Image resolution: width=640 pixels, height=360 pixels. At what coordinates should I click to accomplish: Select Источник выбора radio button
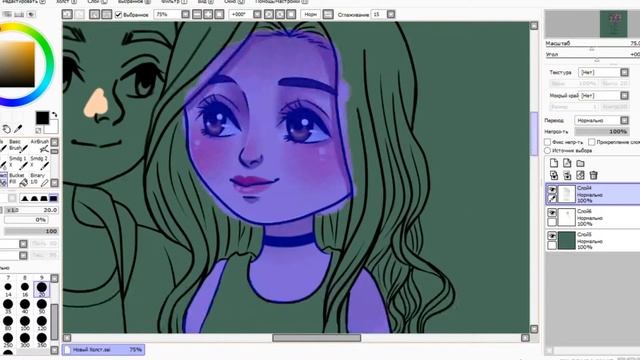[547, 151]
